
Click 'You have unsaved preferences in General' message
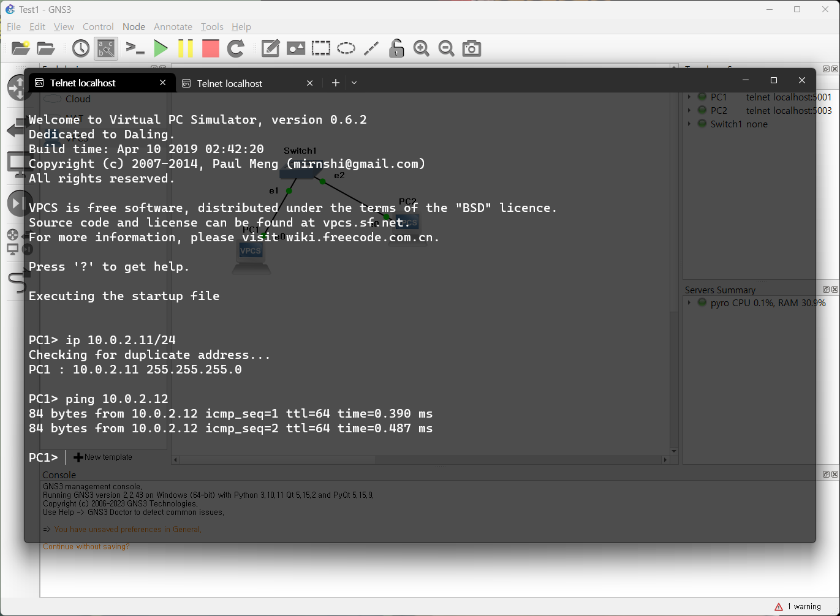pos(127,529)
